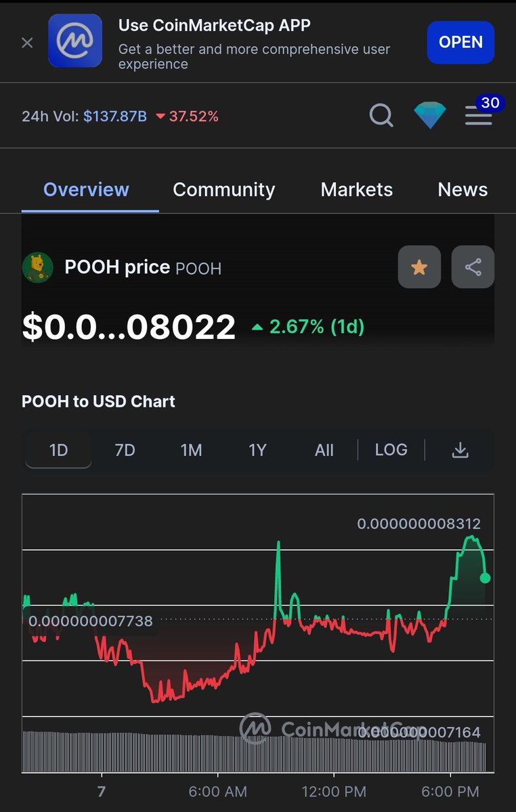Dismiss the CoinMarketCap app banner

pos(27,43)
